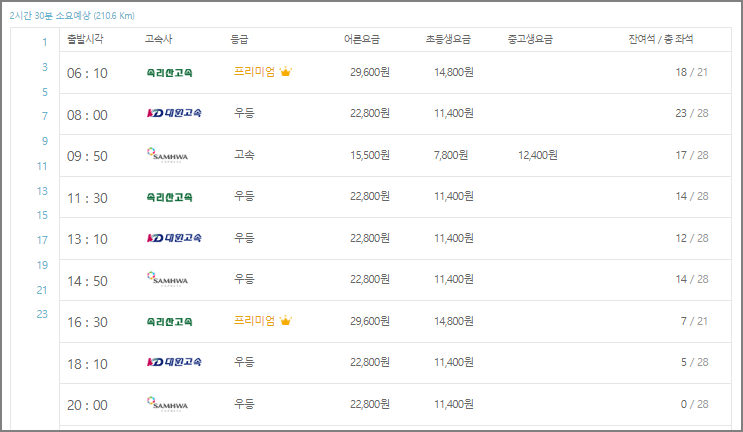Click the premium crown icon in the 06:10 row
Image resolution: width=743 pixels, height=432 pixels.
pos(286,72)
